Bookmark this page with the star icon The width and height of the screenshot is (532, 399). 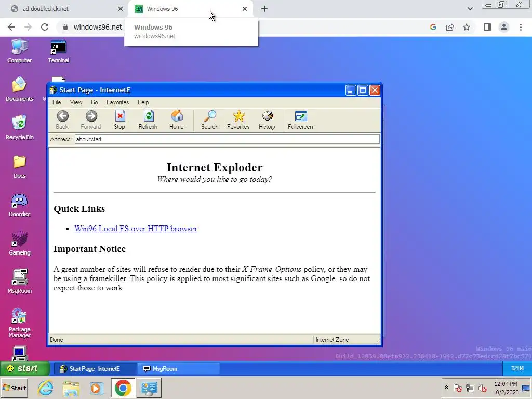coord(467,27)
